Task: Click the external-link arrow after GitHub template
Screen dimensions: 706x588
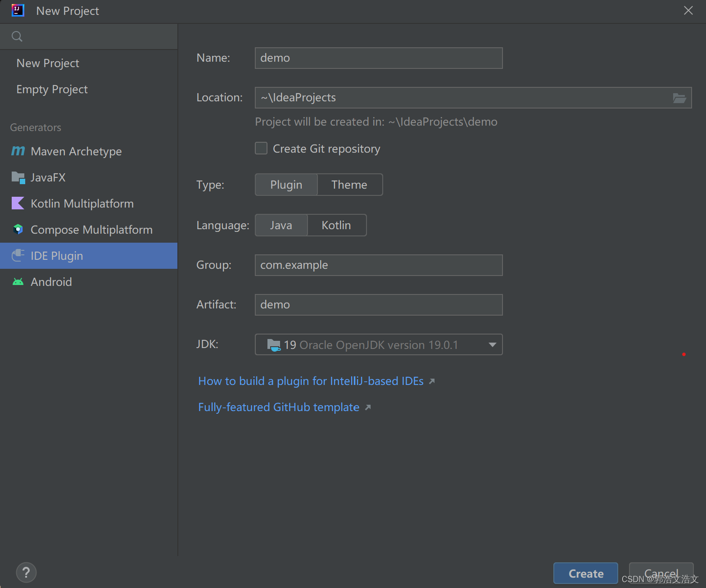Action: tap(368, 407)
